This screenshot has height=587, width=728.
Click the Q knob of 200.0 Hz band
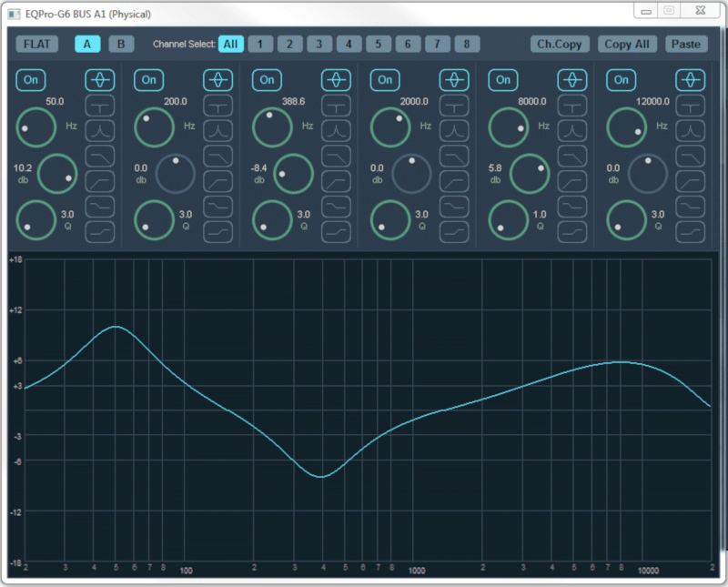[x=154, y=220]
